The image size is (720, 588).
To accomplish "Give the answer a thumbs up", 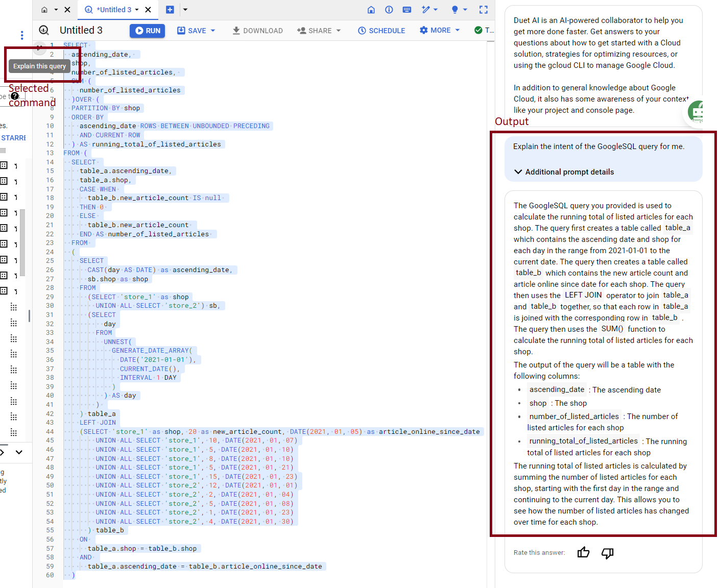I will [x=583, y=553].
